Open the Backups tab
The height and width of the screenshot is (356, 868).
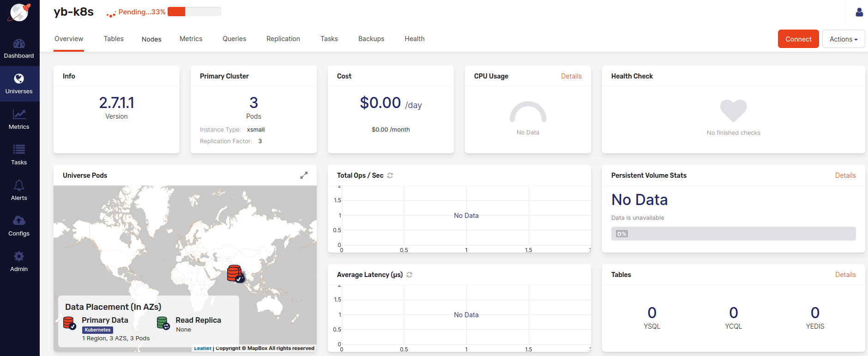[x=371, y=39]
